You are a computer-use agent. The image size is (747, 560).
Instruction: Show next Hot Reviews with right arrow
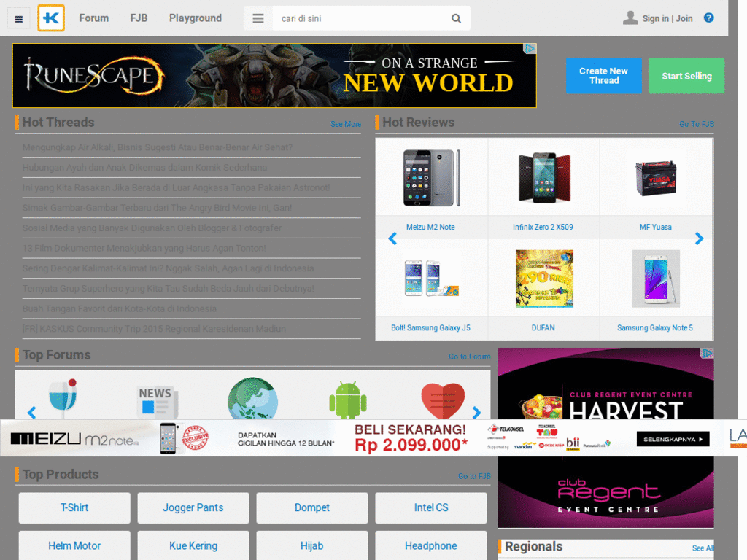pos(699,238)
